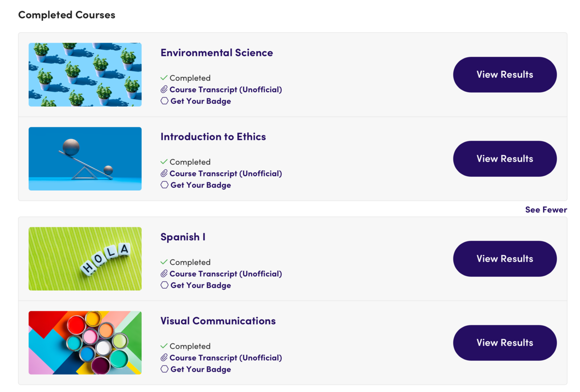The image size is (580, 392).
Task: Collapse the list with See Fewer
Action: [x=546, y=210]
